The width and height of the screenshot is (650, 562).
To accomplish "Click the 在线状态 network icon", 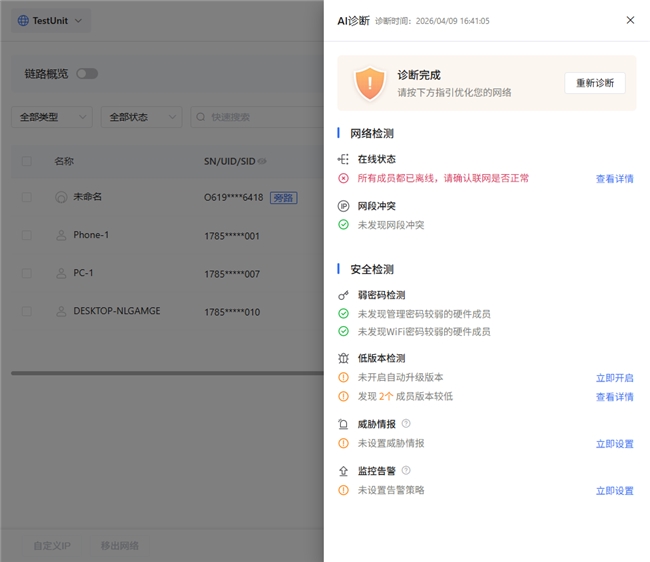I will [x=344, y=159].
